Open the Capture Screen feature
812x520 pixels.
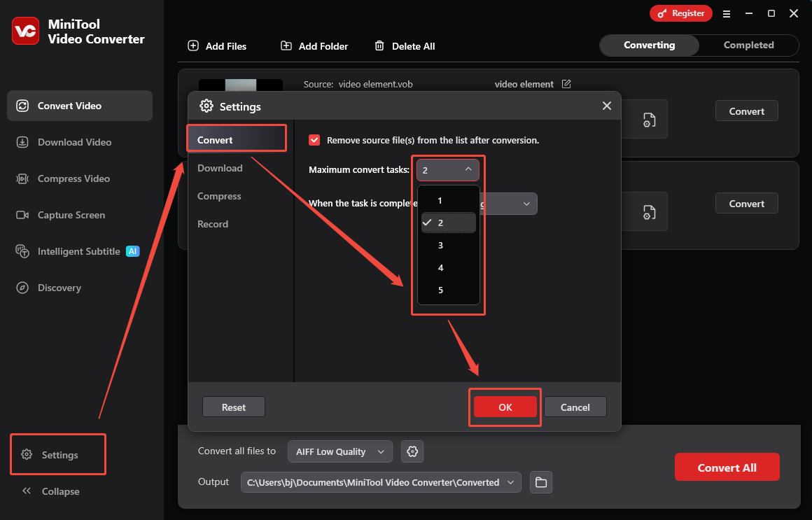coord(70,215)
